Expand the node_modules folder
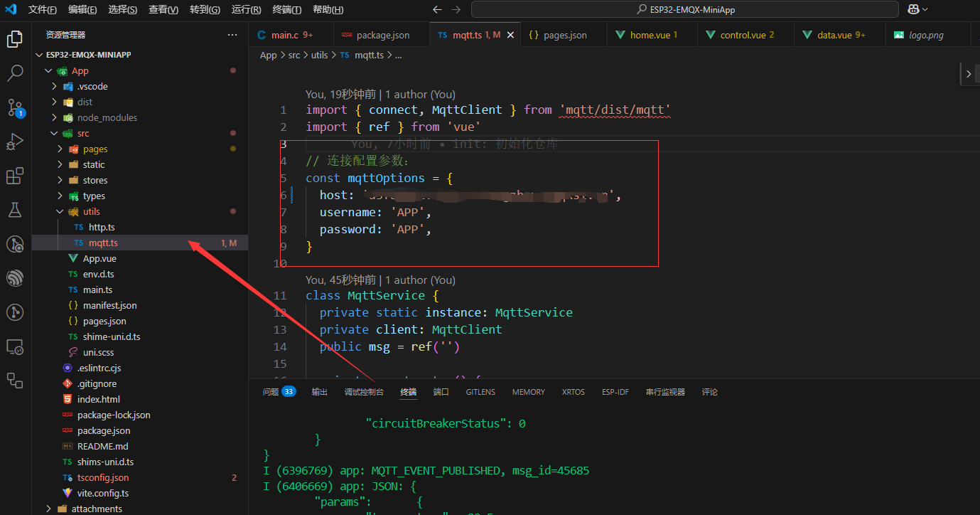980x515 pixels. click(107, 117)
